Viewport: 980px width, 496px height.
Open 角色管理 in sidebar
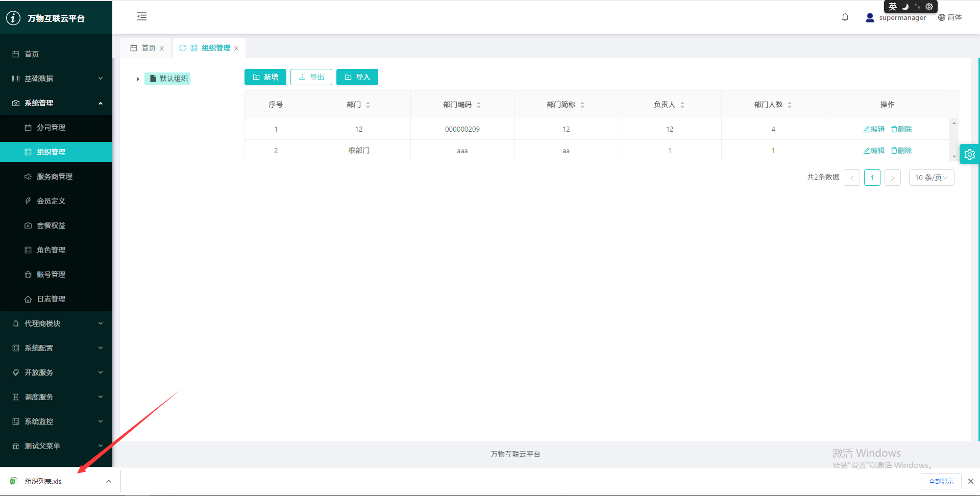tap(56, 250)
